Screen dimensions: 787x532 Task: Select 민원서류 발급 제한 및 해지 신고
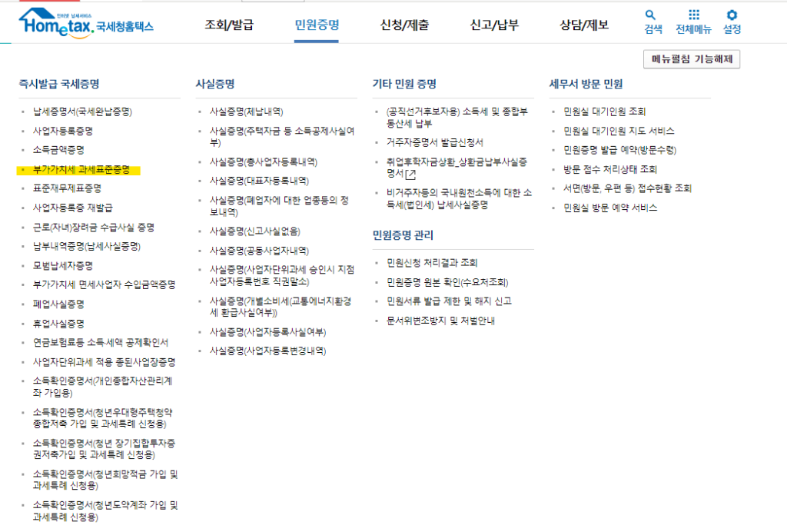coord(449,301)
